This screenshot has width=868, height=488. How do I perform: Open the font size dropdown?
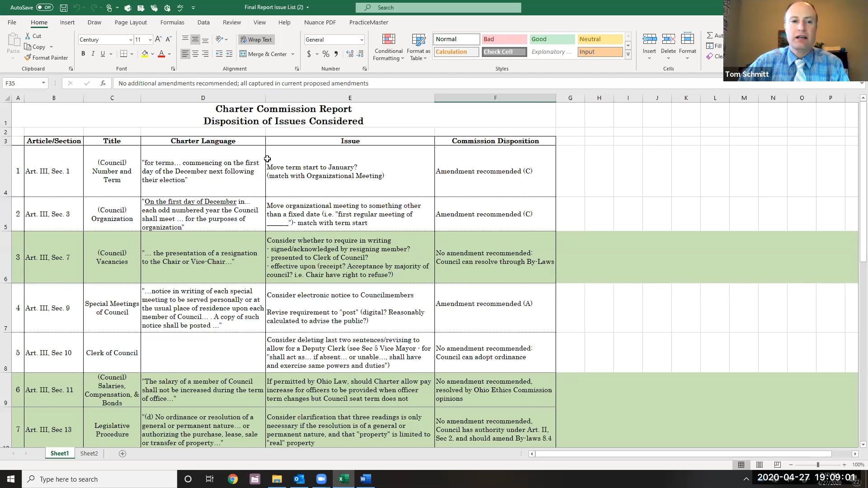pos(150,40)
